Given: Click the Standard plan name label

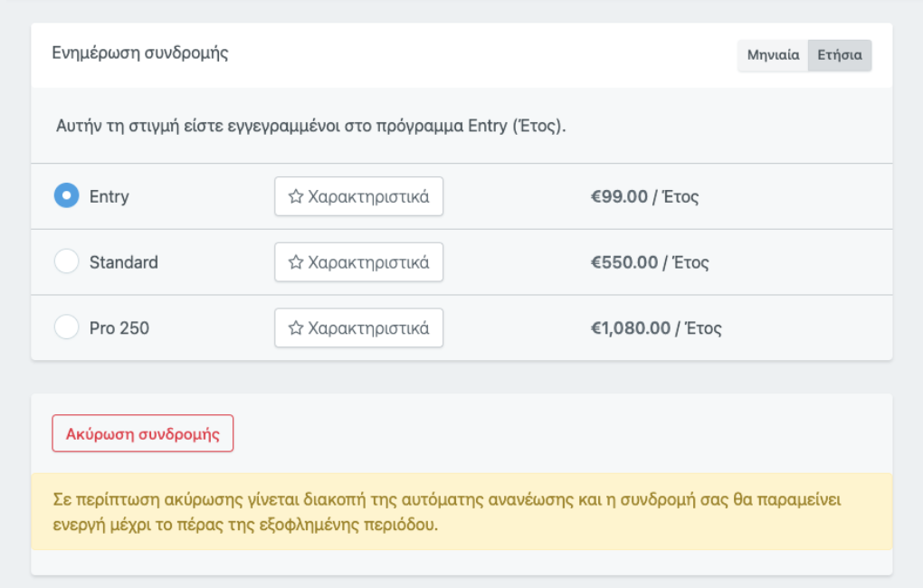Looking at the screenshot, I should point(123,262).
